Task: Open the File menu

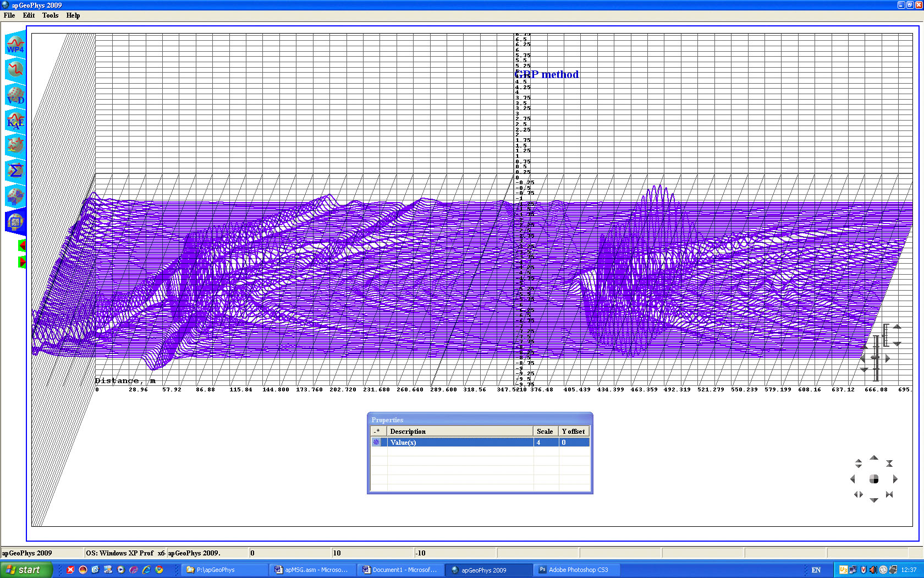Action: pyautogui.click(x=9, y=15)
